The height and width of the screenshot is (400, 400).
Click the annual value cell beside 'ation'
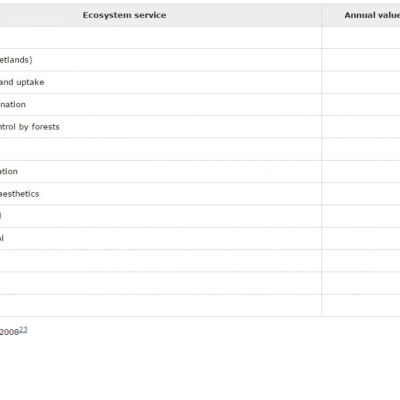coord(361,172)
